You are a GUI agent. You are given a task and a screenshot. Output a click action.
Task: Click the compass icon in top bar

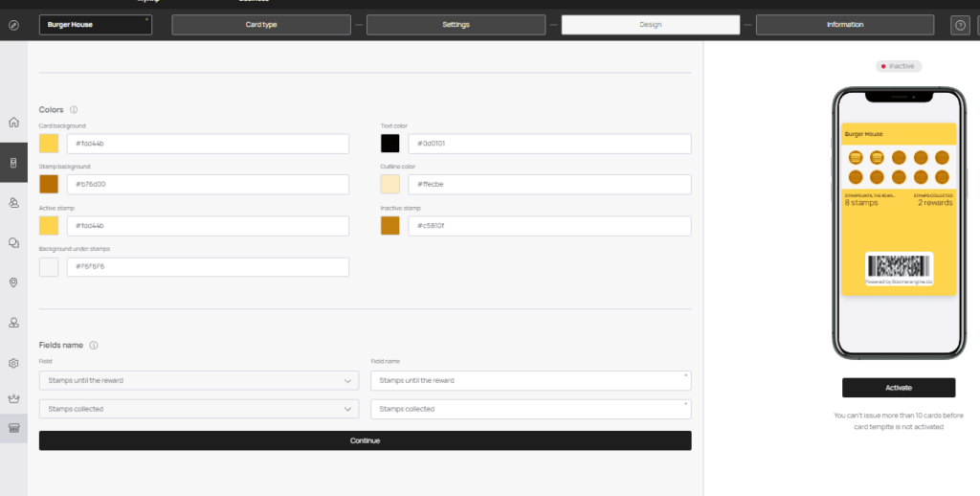[x=13, y=25]
